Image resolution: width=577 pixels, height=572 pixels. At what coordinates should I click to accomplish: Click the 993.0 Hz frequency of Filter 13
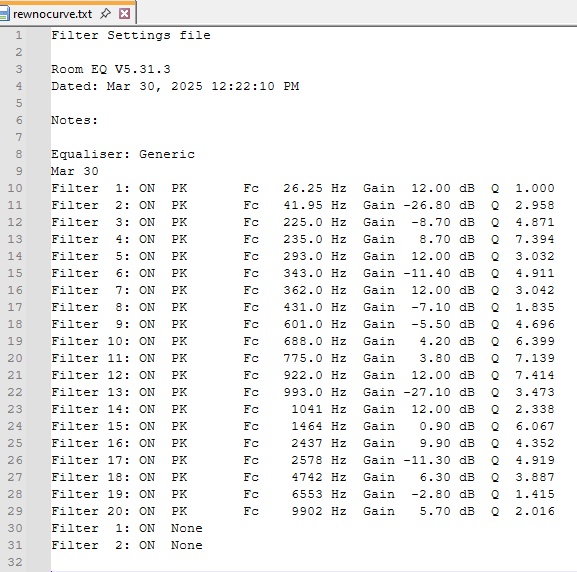(x=315, y=392)
